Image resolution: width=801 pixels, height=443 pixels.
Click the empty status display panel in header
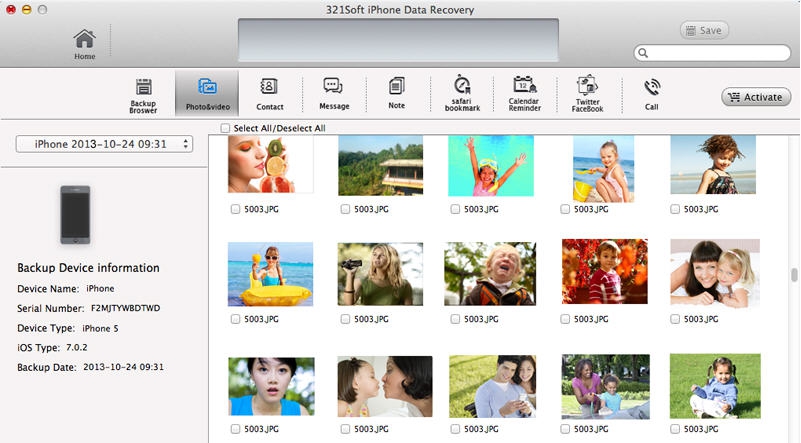[398, 40]
